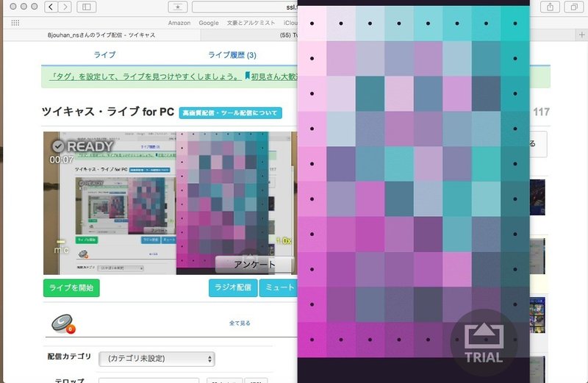Click the READY checkmark icon in preview
This screenshot has height=383, width=588.
click(x=58, y=146)
